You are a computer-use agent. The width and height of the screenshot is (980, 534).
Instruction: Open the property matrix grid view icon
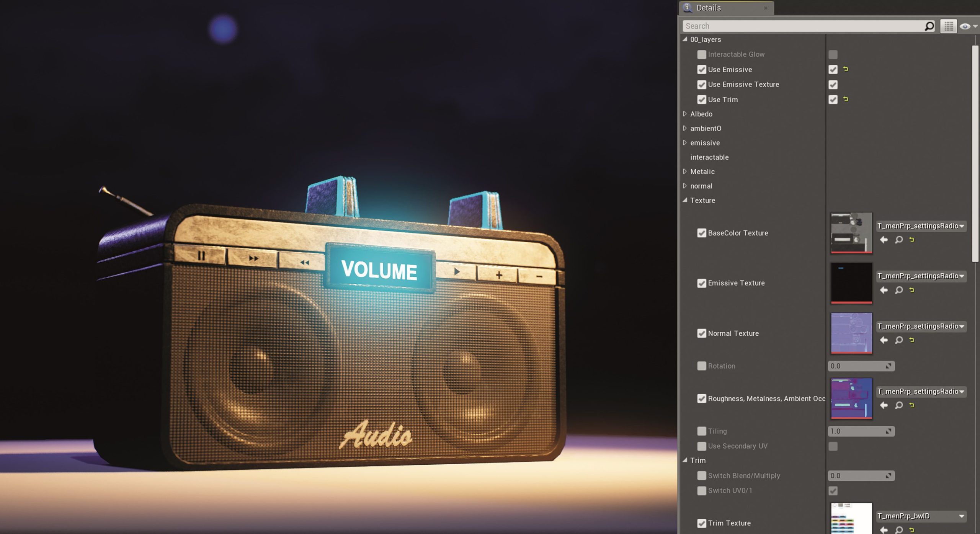948,26
